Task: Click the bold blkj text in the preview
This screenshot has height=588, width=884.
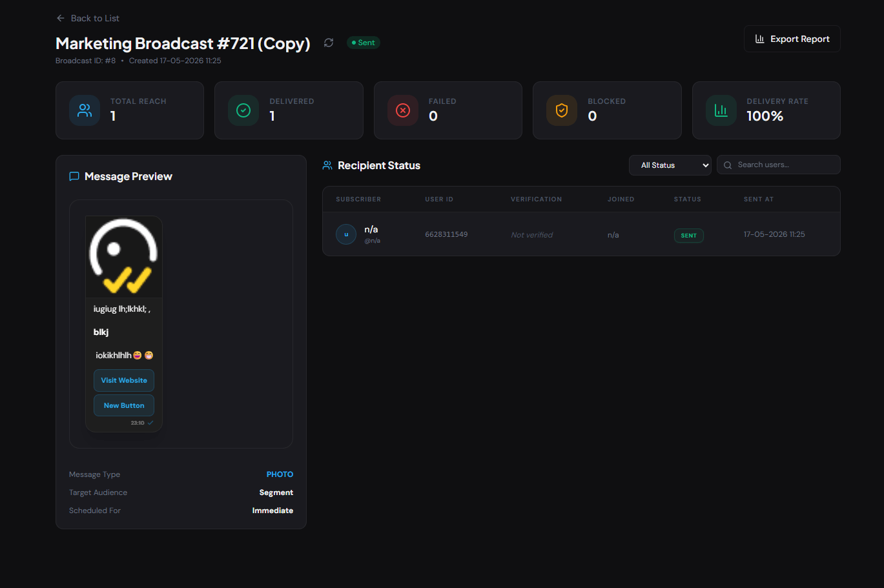Action: click(x=101, y=332)
